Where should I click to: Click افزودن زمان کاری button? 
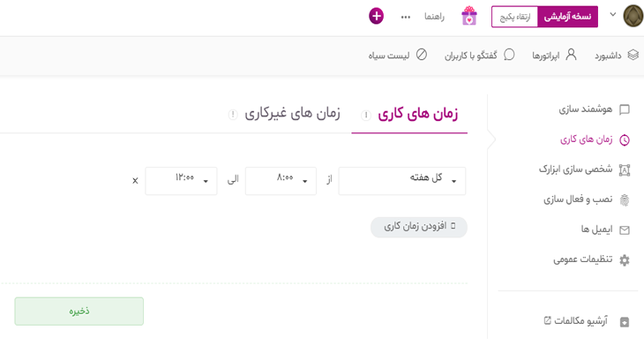click(419, 227)
